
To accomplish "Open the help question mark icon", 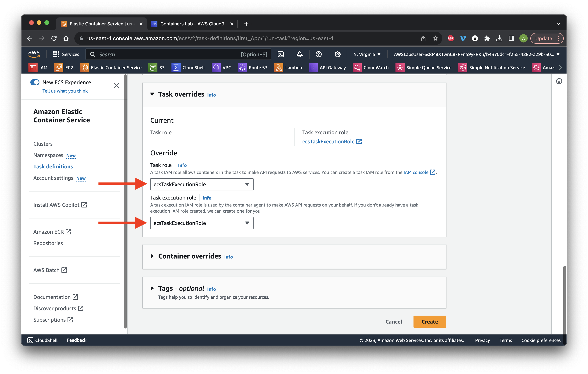I will (x=318, y=54).
